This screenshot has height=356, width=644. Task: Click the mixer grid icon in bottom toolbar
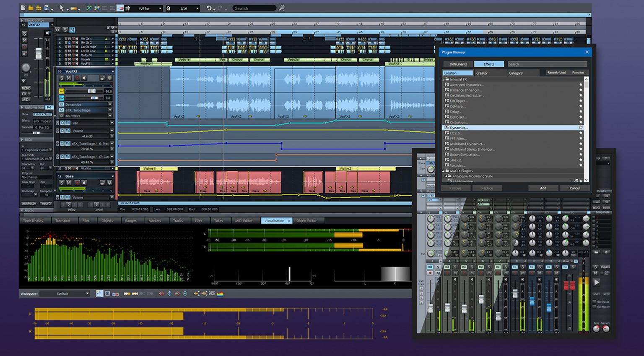click(107, 294)
